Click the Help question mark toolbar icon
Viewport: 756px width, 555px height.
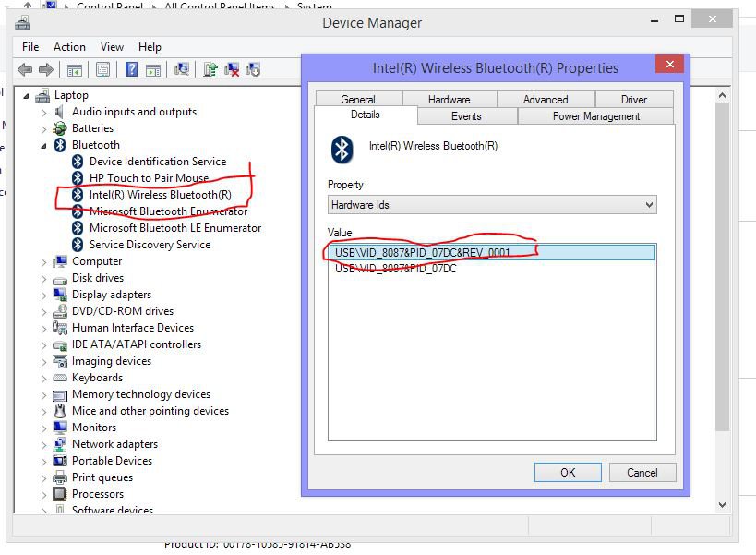tap(131, 69)
